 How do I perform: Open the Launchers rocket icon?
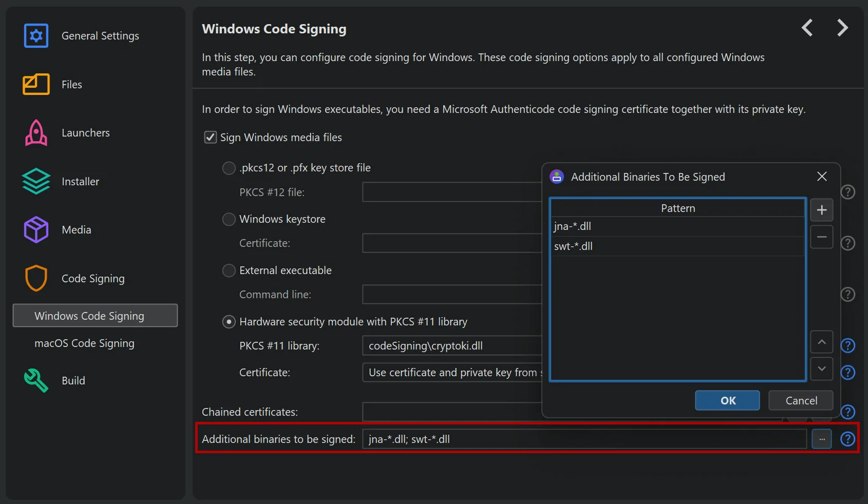click(36, 133)
